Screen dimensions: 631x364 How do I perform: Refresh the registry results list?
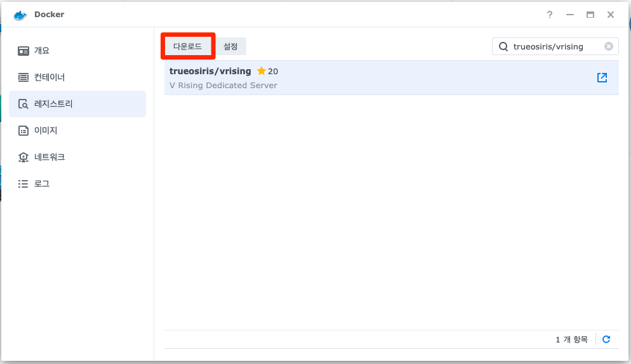tap(606, 339)
